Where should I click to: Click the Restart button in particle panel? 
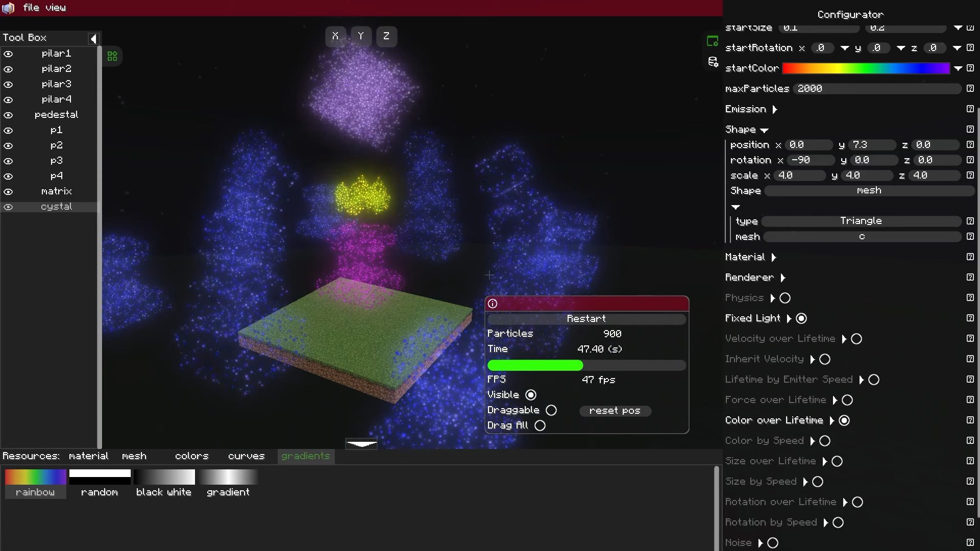[x=585, y=318]
